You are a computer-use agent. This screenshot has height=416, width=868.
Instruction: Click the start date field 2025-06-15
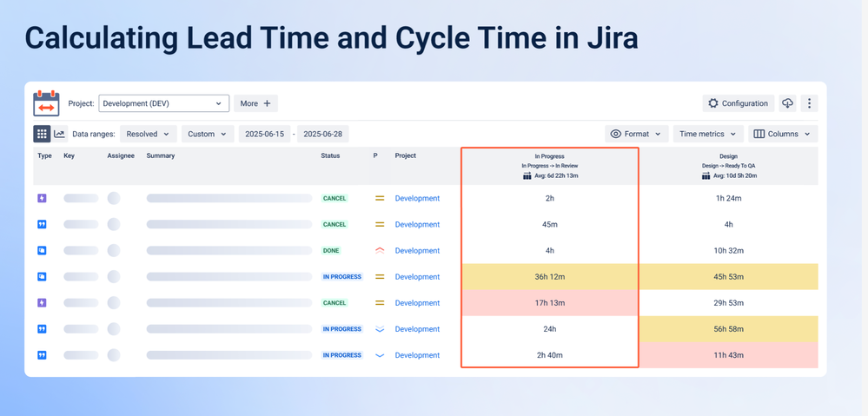click(x=265, y=134)
